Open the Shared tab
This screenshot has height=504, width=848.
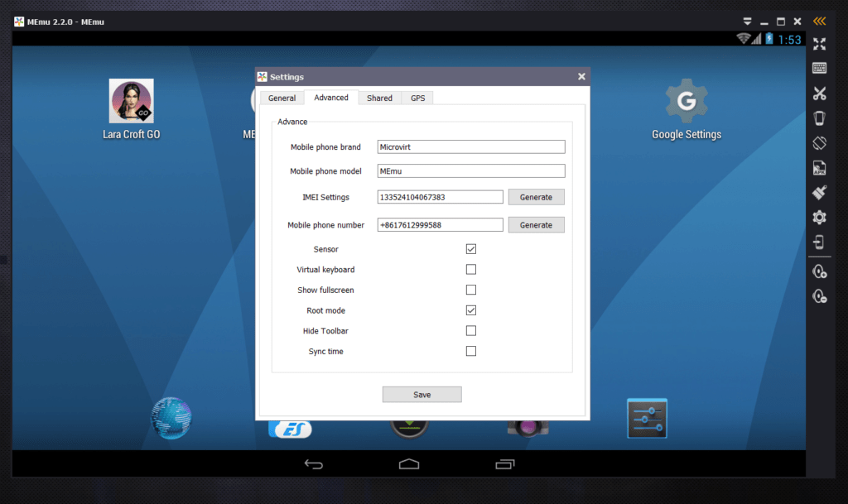(379, 98)
